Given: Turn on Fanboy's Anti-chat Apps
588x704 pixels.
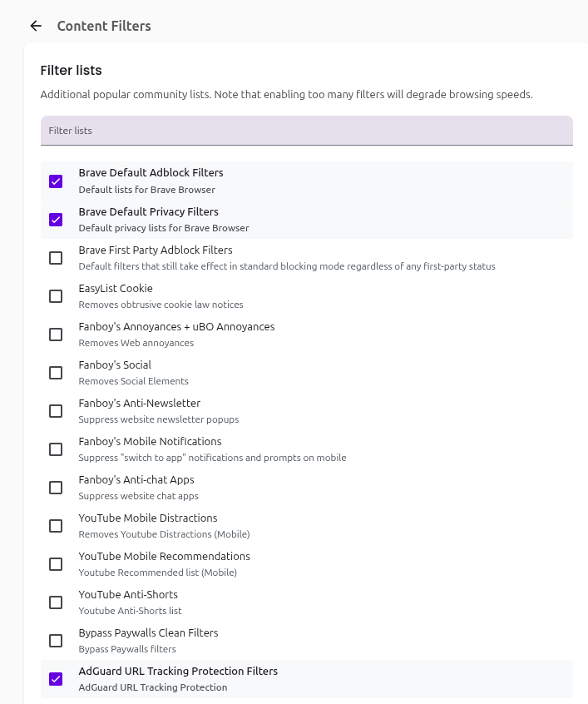Looking at the screenshot, I should (x=56, y=488).
